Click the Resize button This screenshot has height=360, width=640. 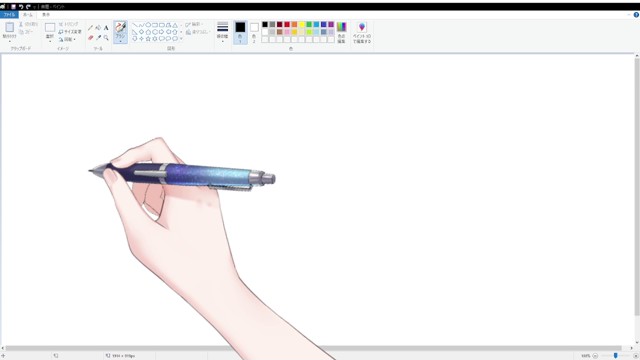70,32
